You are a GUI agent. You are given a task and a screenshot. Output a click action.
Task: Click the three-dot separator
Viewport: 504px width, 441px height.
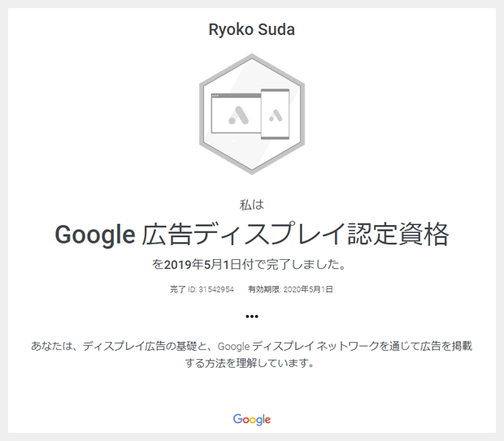click(x=252, y=317)
